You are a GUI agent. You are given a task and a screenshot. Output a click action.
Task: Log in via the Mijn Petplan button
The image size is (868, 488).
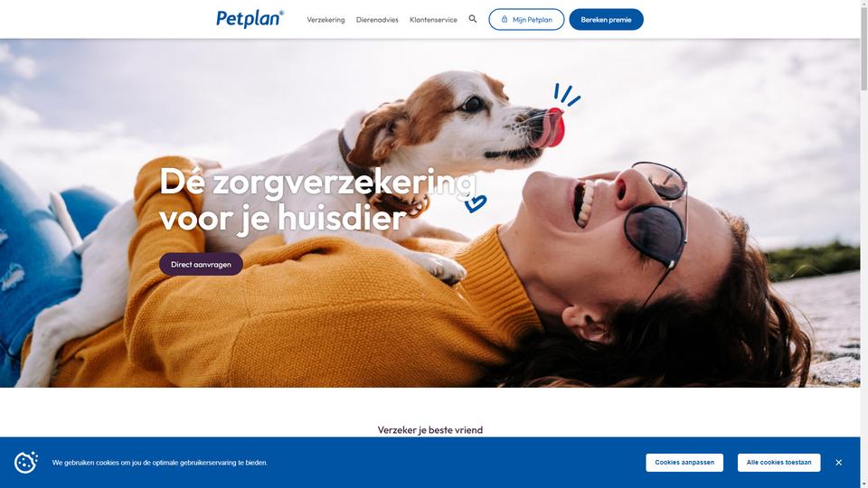[x=526, y=19]
